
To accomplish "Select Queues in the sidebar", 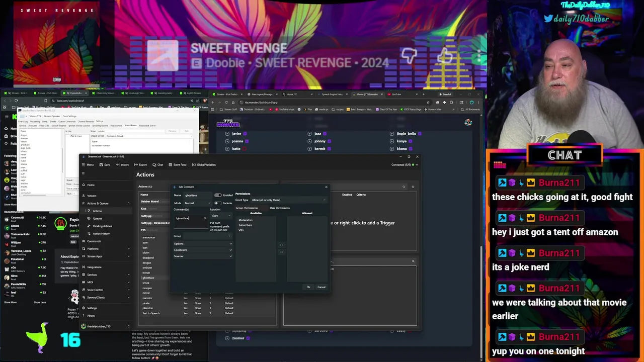I will click(x=97, y=218).
